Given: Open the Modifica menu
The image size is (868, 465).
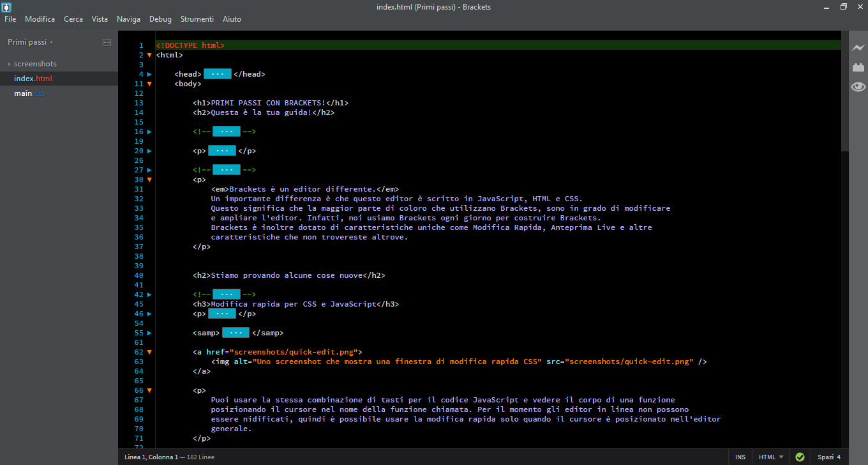Looking at the screenshot, I should 40,19.
